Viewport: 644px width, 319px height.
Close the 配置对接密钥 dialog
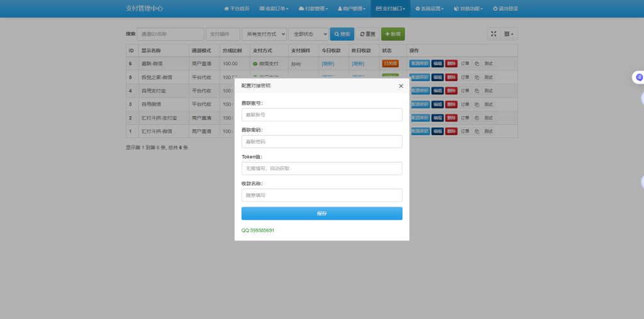(x=401, y=86)
